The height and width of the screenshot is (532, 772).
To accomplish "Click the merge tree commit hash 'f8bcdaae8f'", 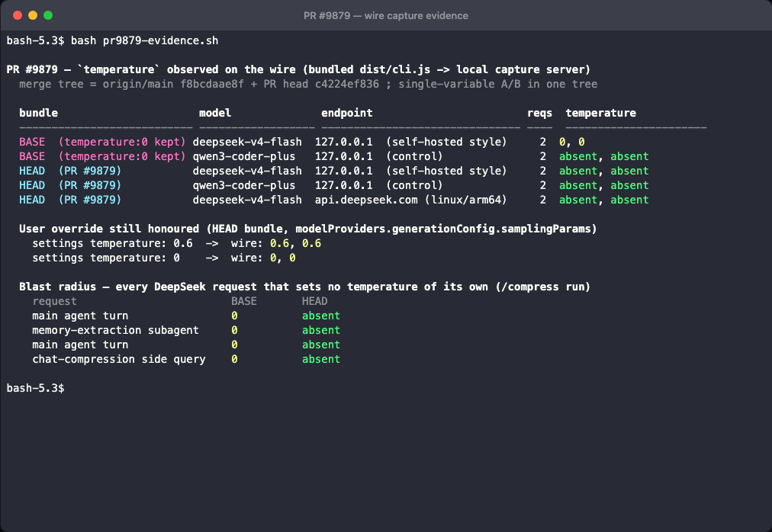I will tap(212, 84).
